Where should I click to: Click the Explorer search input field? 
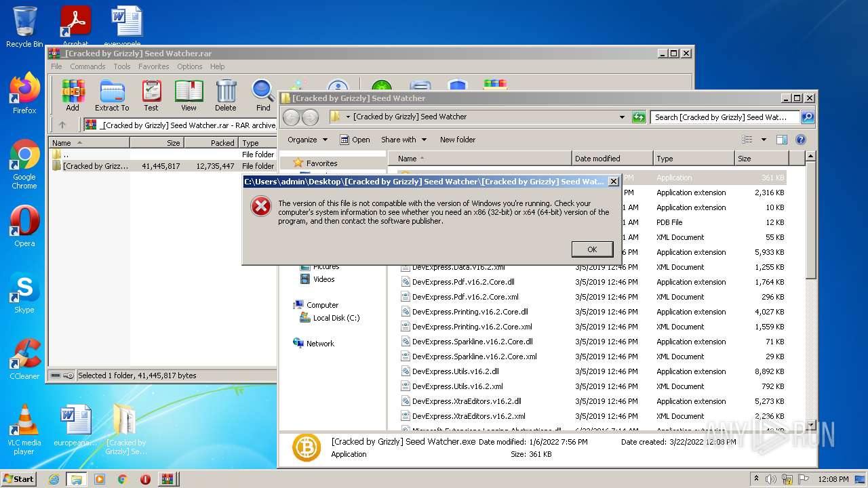(x=725, y=117)
